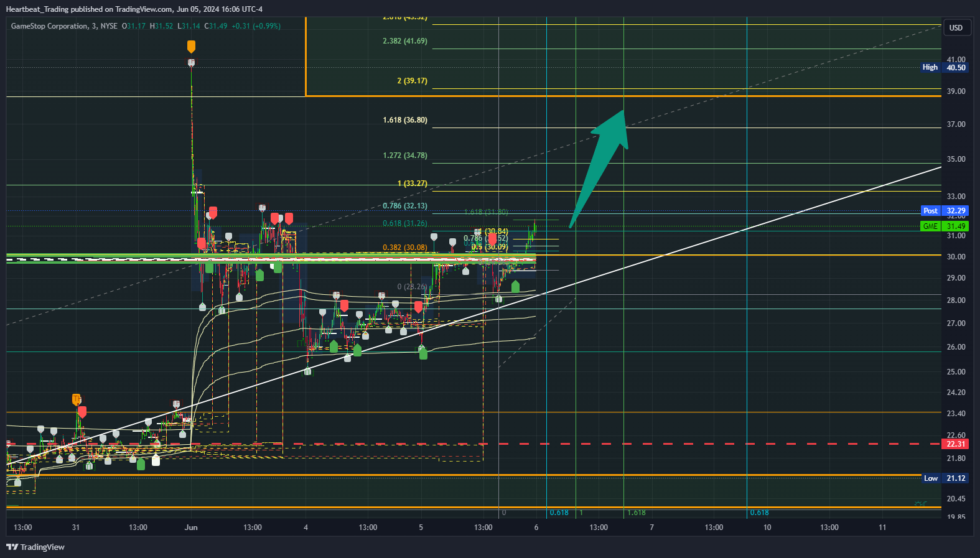Click the 7 date on the time axis
The width and height of the screenshot is (980, 558).
point(651,528)
